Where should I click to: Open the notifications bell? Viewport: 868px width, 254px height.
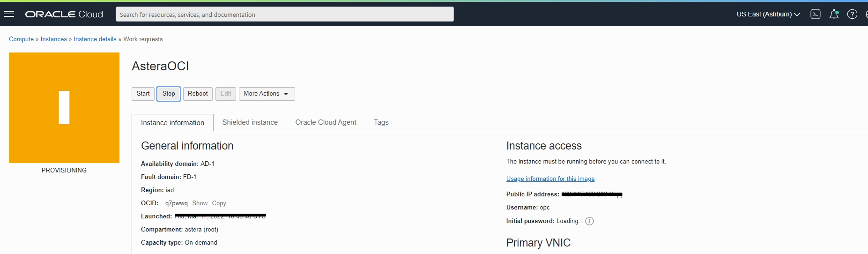pyautogui.click(x=834, y=14)
